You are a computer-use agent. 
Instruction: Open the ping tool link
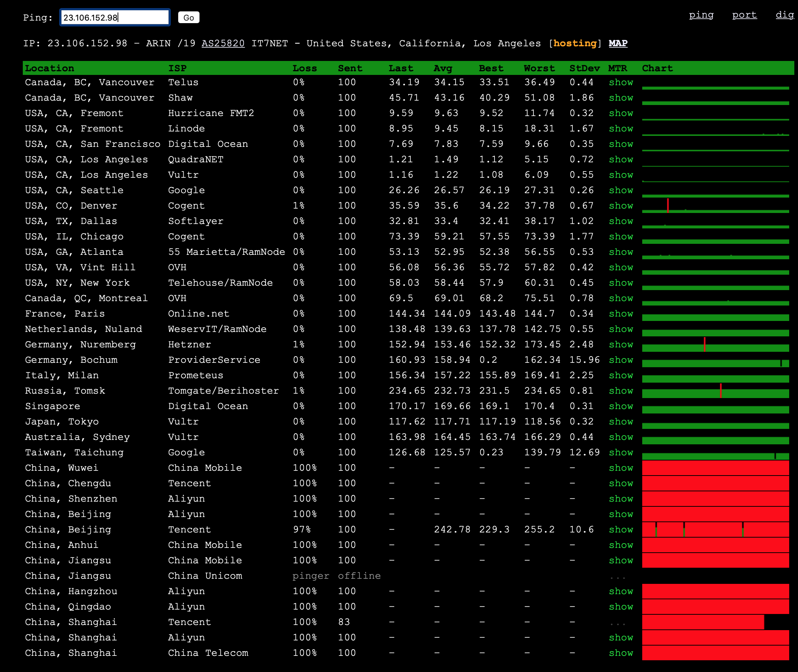point(701,15)
